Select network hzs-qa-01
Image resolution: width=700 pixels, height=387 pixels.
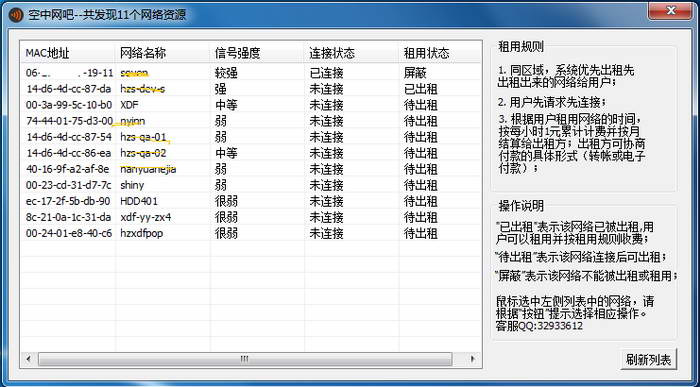coord(143,137)
